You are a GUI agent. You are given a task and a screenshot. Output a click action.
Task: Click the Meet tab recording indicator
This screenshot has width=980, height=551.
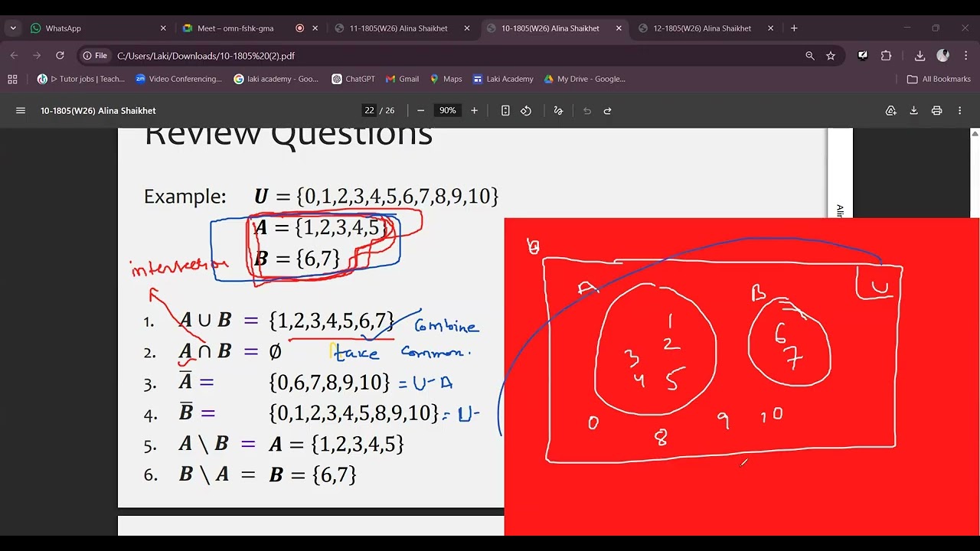[x=300, y=28]
